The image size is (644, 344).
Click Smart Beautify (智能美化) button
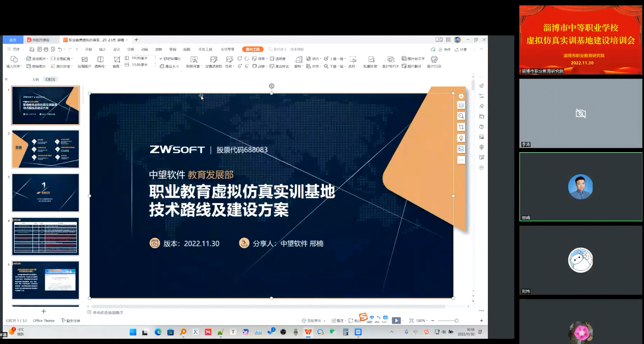pyautogui.click(x=313, y=320)
